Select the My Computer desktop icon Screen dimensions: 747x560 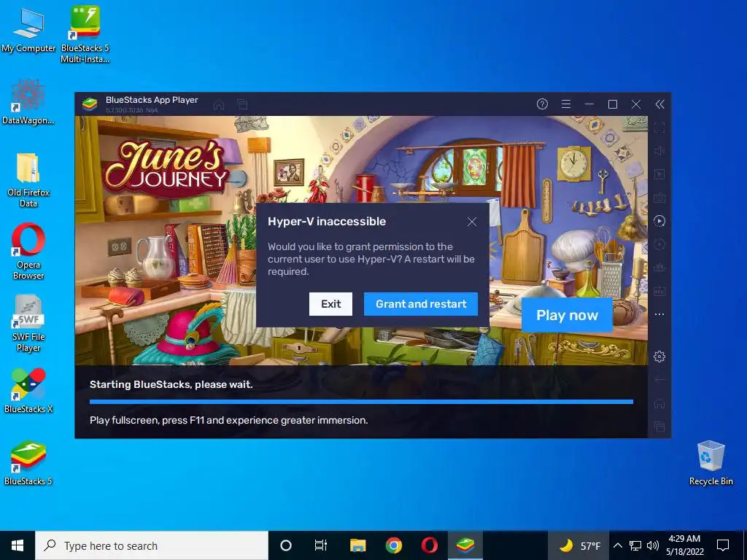pyautogui.click(x=28, y=29)
